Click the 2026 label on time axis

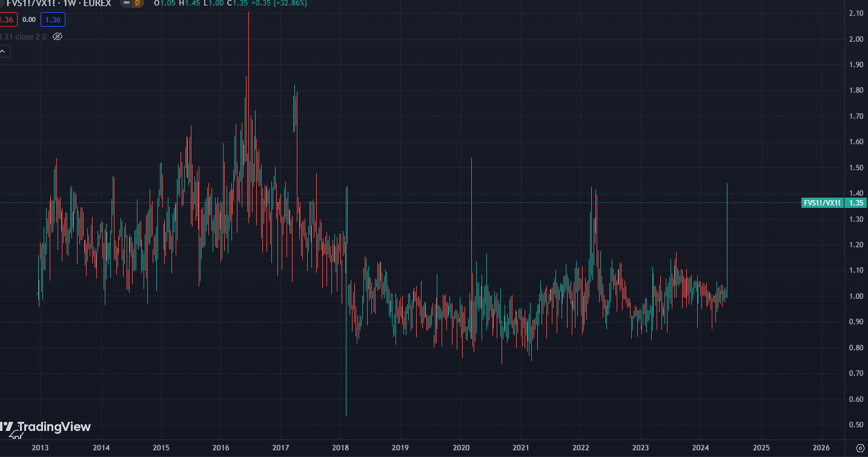[x=821, y=448]
